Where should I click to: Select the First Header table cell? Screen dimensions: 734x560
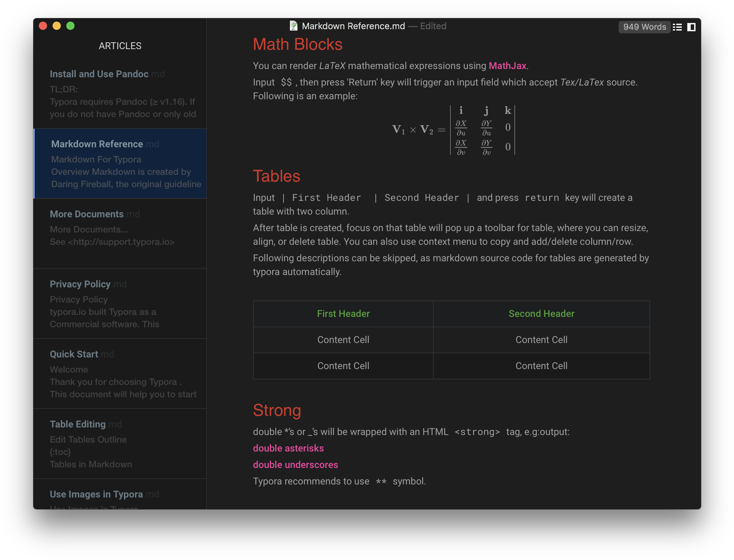[x=343, y=313]
